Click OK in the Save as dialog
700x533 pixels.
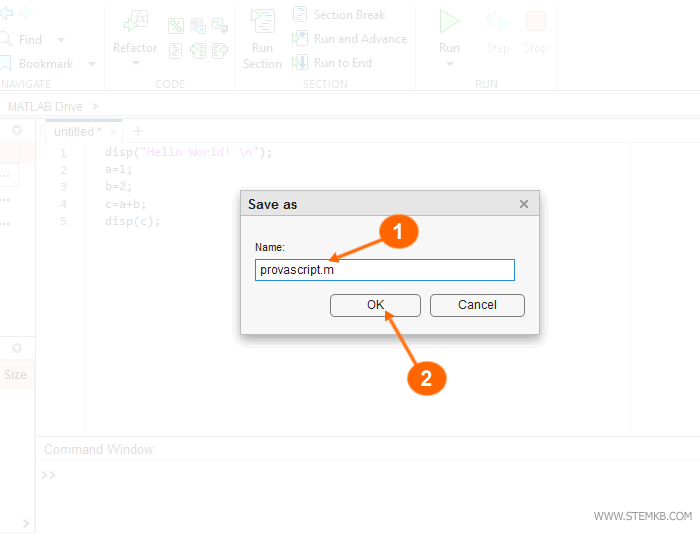click(375, 305)
